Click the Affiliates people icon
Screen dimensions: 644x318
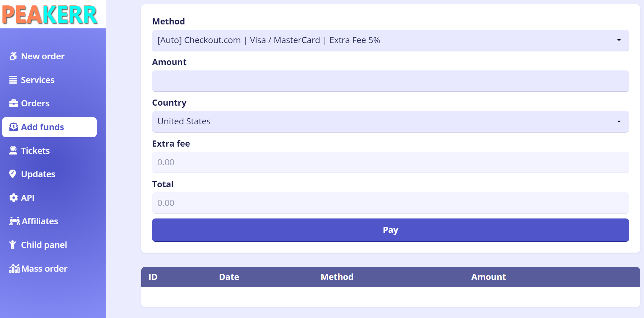pyautogui.click(x=14, y=221)
